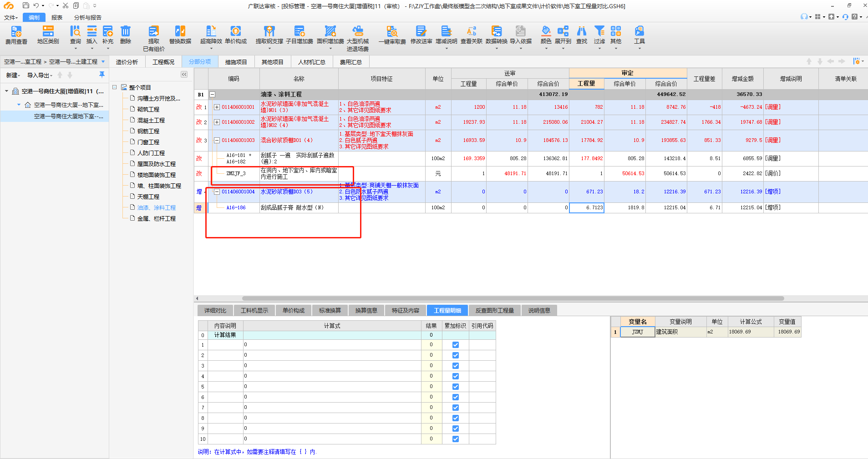Image resolution: width=868 pixels, height=459 pixels.
Task: Open 增减说明 tool
Action: (x=446, y=35)
